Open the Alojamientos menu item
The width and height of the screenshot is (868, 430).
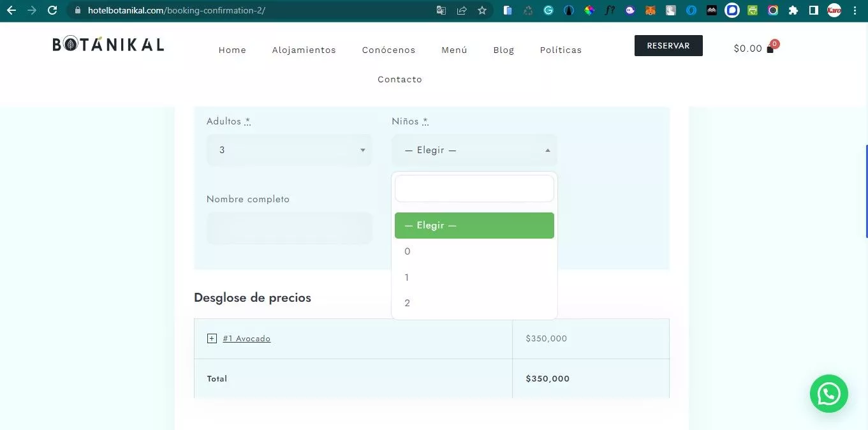click(304, 50)
